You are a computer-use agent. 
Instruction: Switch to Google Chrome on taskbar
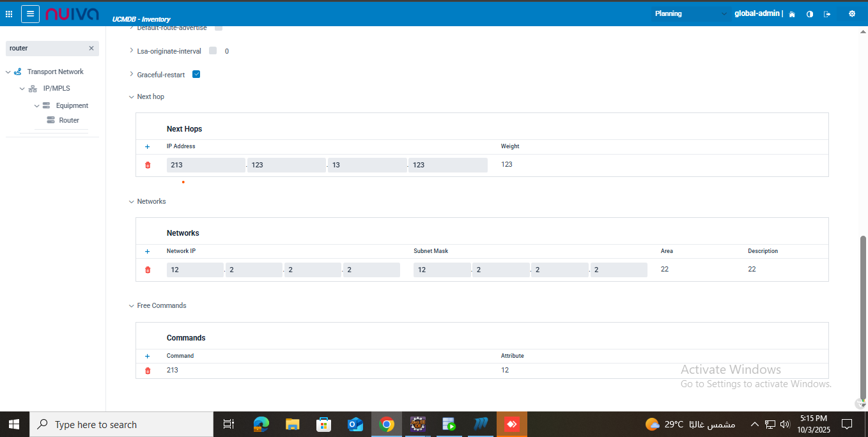[386, 424]
